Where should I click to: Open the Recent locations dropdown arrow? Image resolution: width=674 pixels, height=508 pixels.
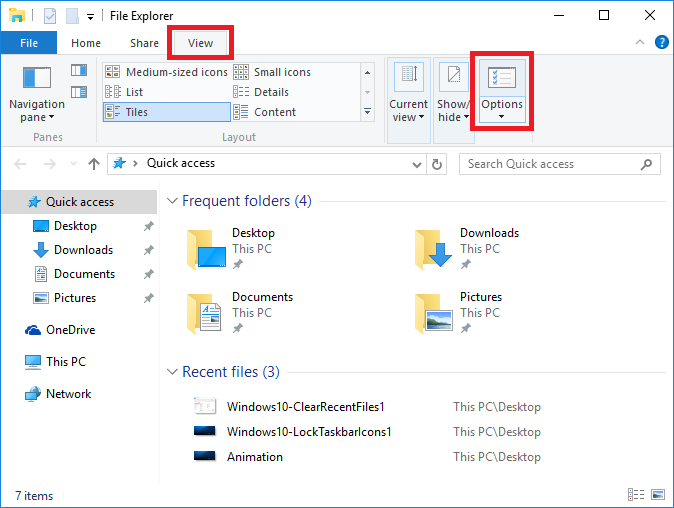click(x=73, y=164)
